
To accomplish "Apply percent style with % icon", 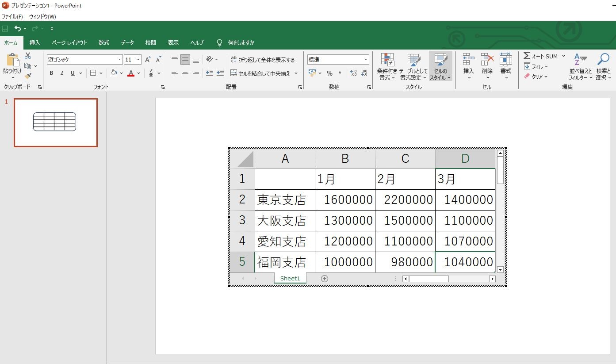I will click(x=329, y=73).
